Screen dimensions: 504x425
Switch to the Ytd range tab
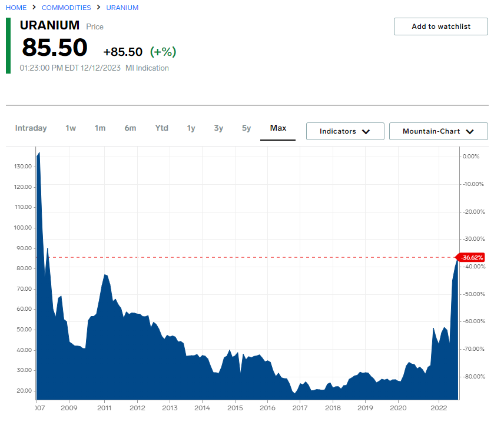pyautogui.click(x=161, y=128)
